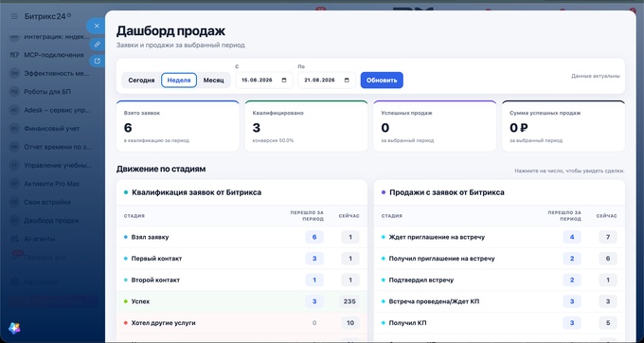Click the AI-агенты sidebar icon
The image size is (644, 343).
[x=14, y=239]
